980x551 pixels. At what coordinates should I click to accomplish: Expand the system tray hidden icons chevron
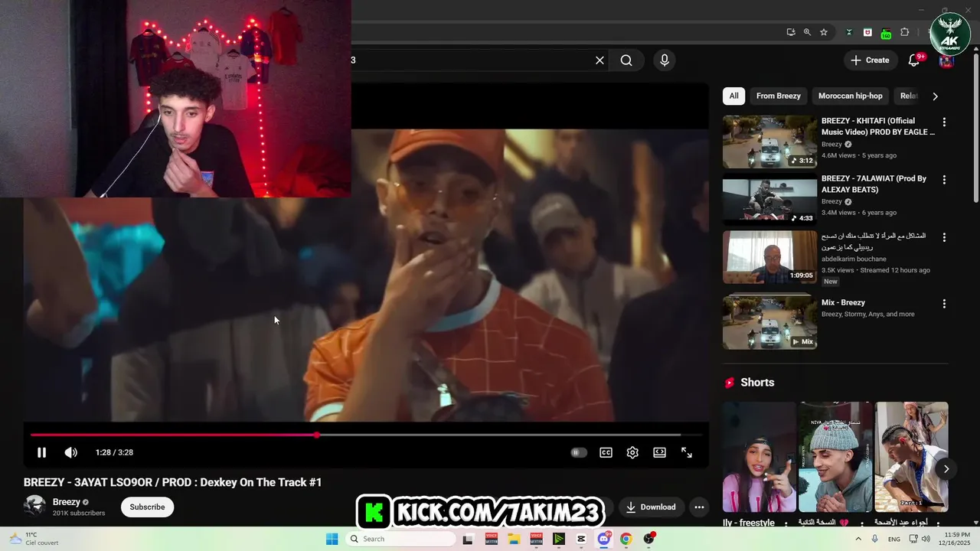(x=857, y=539)
